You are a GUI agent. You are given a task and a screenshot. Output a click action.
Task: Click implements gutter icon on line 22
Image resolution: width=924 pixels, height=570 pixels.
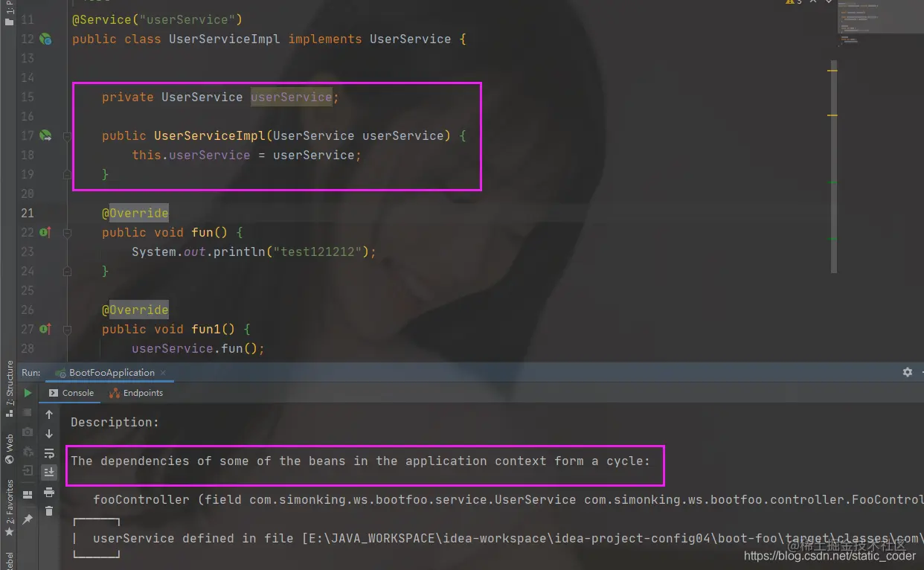coord(45,232)
